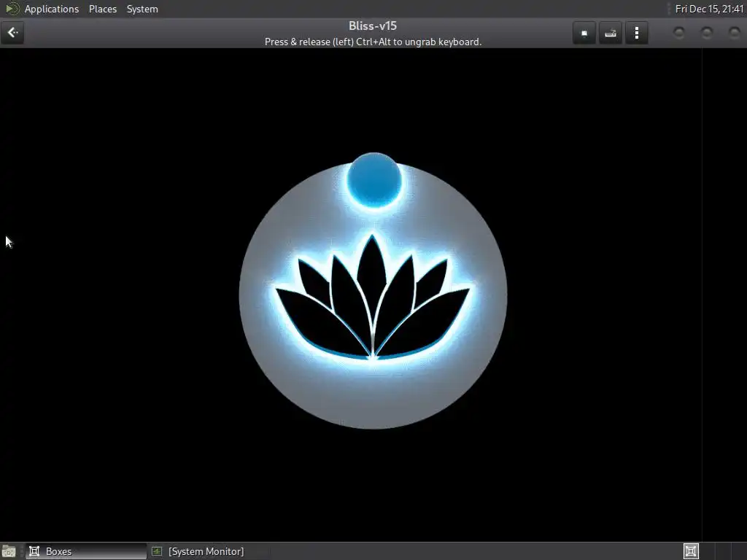Click the Boxes icon in the system tray
The height and width of the screenshot is (560, 747).
point(691,551)
